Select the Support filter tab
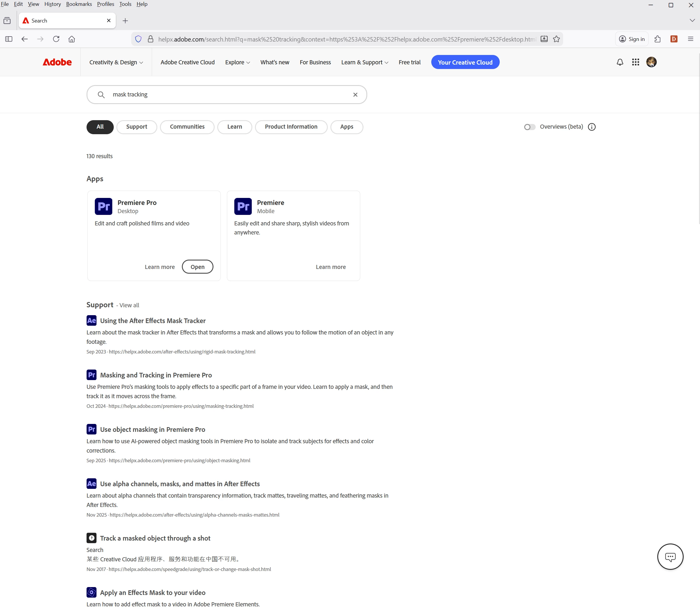 coord(137,127)
